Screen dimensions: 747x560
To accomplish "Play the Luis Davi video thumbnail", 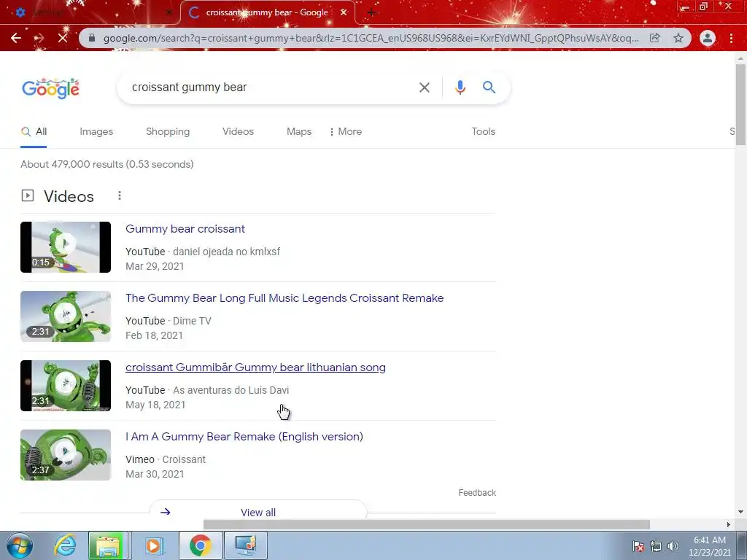I will (66, 386).
